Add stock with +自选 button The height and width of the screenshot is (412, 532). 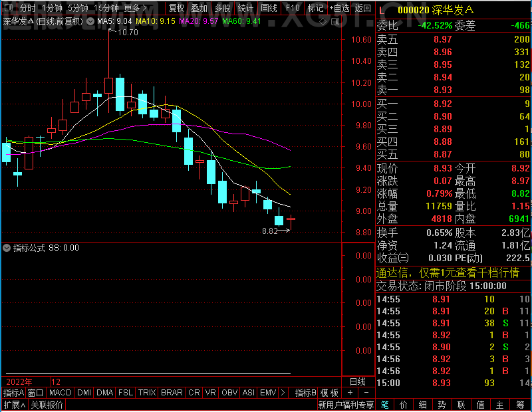click(340, 8)
